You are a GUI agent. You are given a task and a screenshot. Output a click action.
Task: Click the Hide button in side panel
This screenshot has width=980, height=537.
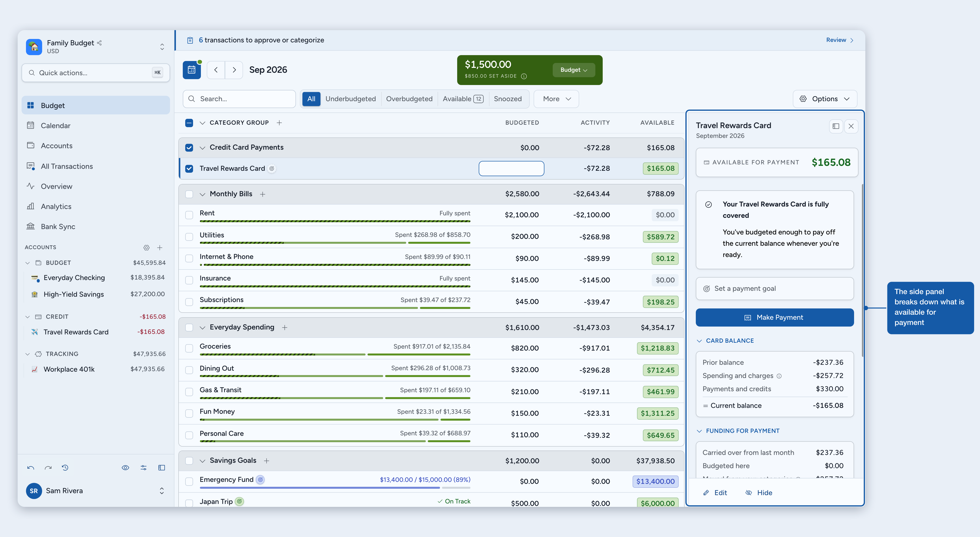click(x=759, y=492)
